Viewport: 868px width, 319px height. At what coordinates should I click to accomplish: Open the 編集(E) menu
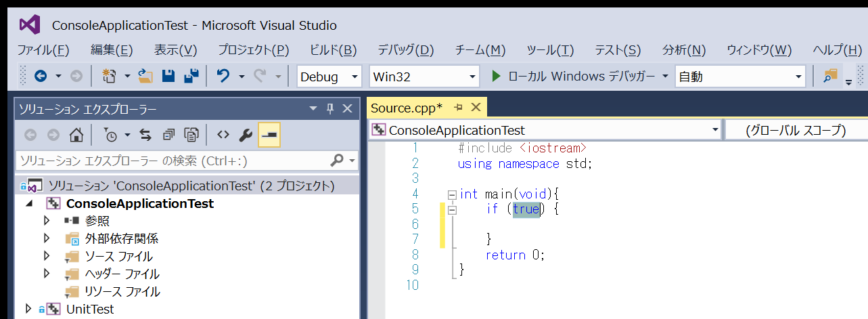[x=112, y=50]
